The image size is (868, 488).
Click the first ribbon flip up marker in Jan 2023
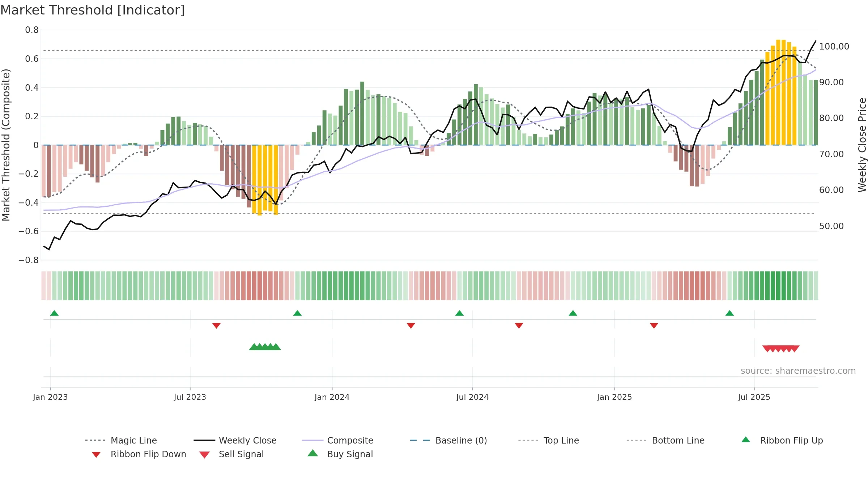coord(54,313)
